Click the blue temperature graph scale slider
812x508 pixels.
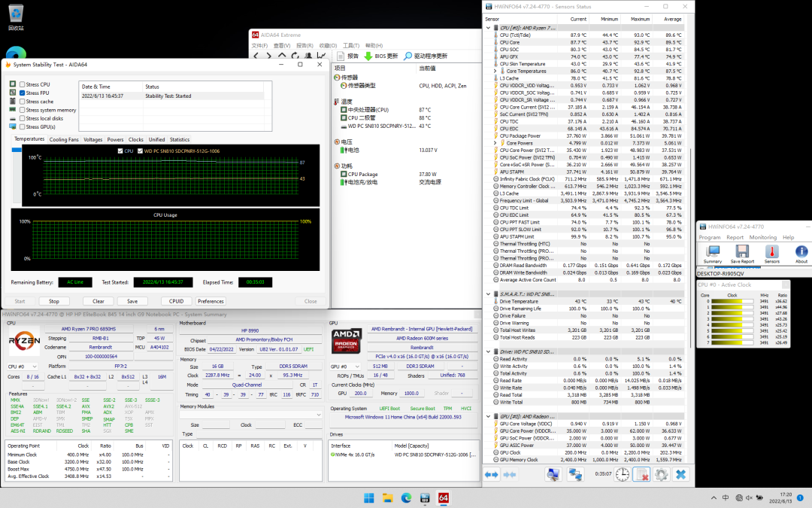(16, 151)
